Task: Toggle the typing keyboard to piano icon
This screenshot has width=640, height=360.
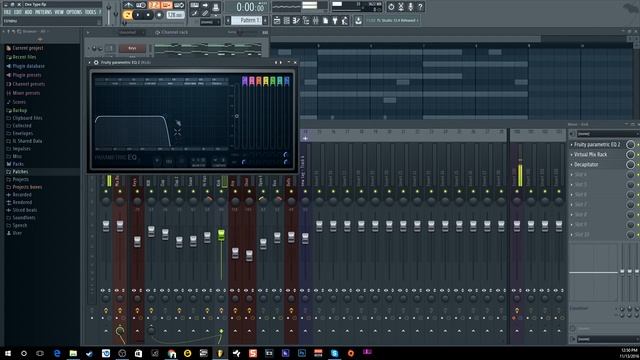Action: 195,5
